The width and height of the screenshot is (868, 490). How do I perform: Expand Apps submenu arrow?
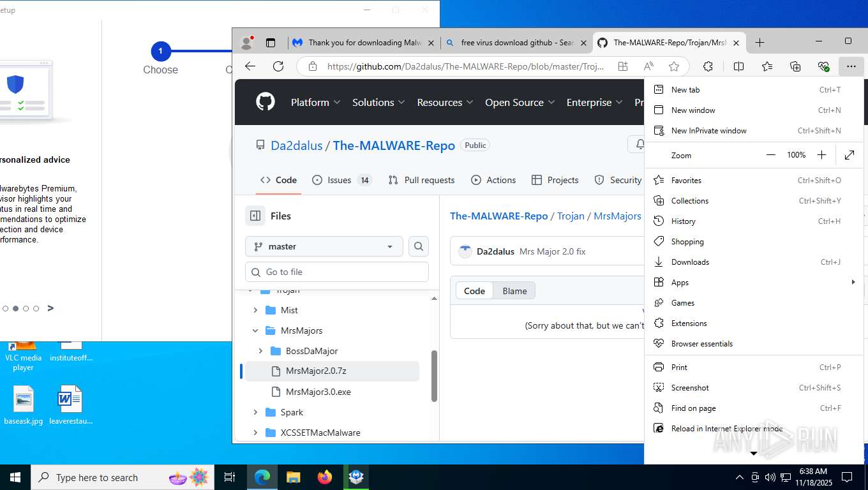click(x=853, y=282)
